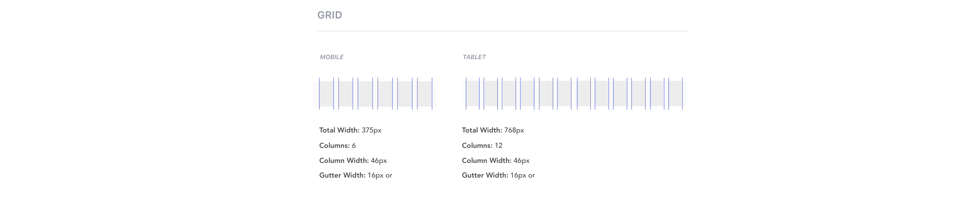Select the TABLET grid label
This screenshot has height=209, width=980.
474,57
